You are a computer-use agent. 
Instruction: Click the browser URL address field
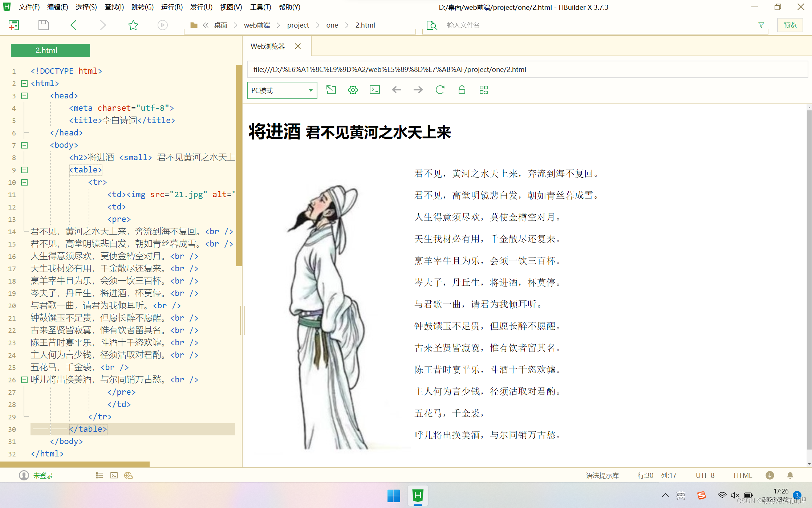click(x=527, y=69)
